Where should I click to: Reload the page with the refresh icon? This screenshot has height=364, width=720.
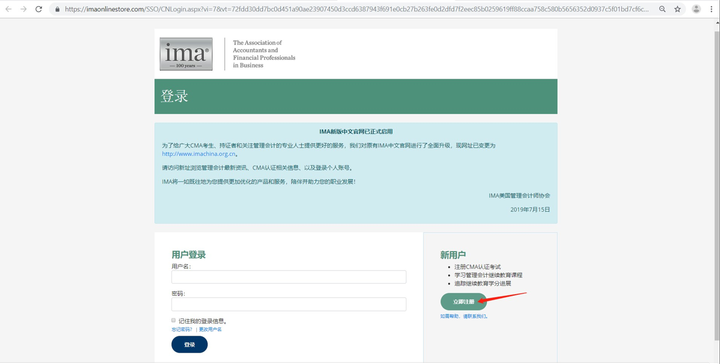coord(39,9)
